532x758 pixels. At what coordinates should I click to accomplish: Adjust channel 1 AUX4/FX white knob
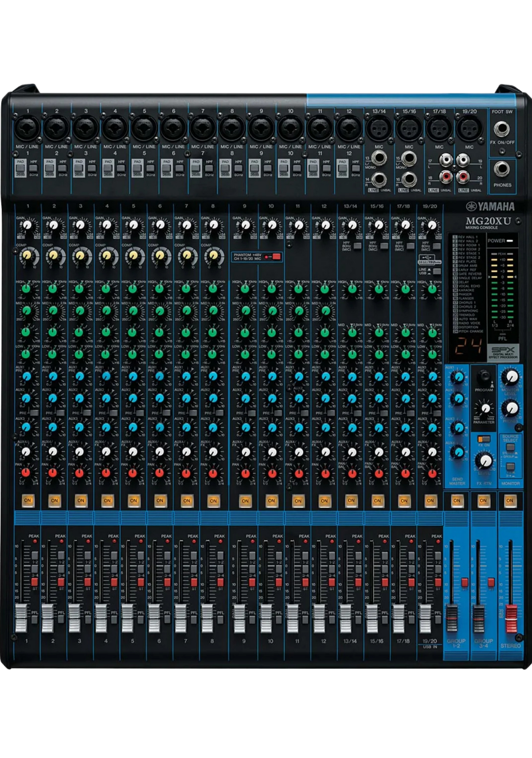(26, 451)
